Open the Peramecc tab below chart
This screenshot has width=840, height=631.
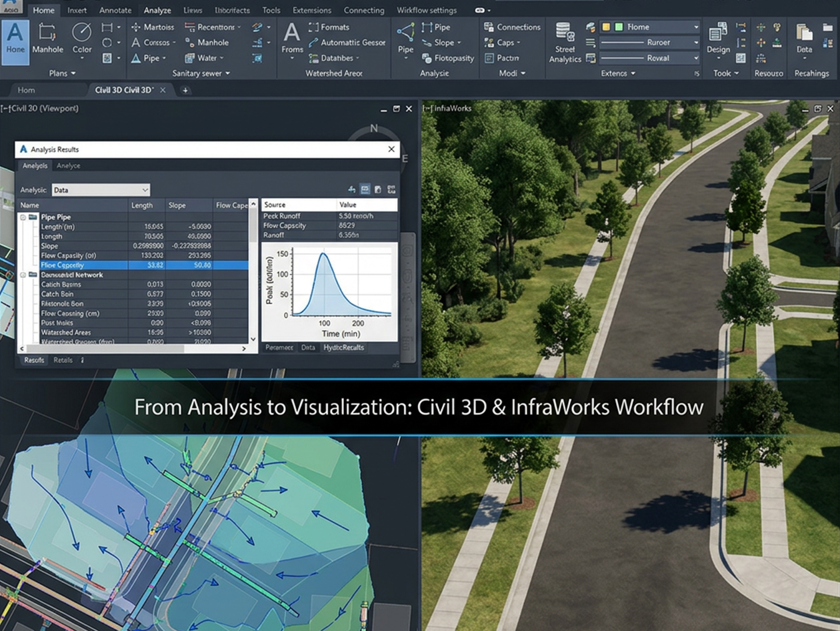tap(279, 348)
